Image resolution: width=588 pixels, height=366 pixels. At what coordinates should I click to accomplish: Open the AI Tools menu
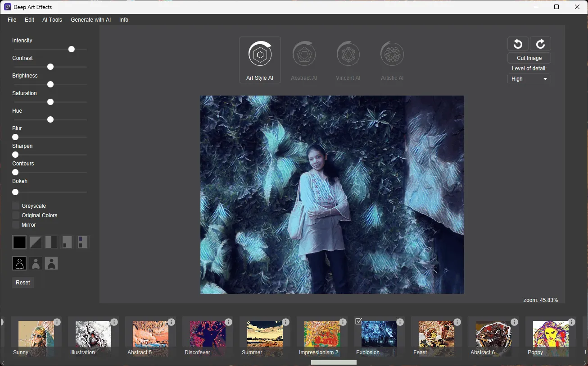tap(52, 20)
